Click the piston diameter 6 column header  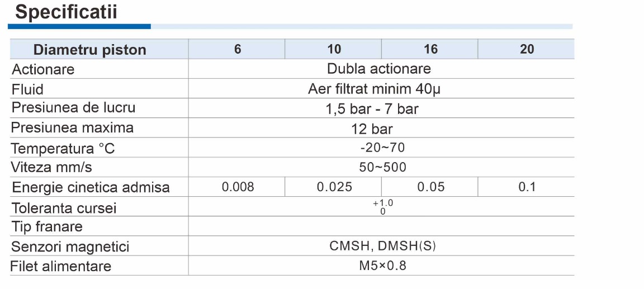coord(238,49)
